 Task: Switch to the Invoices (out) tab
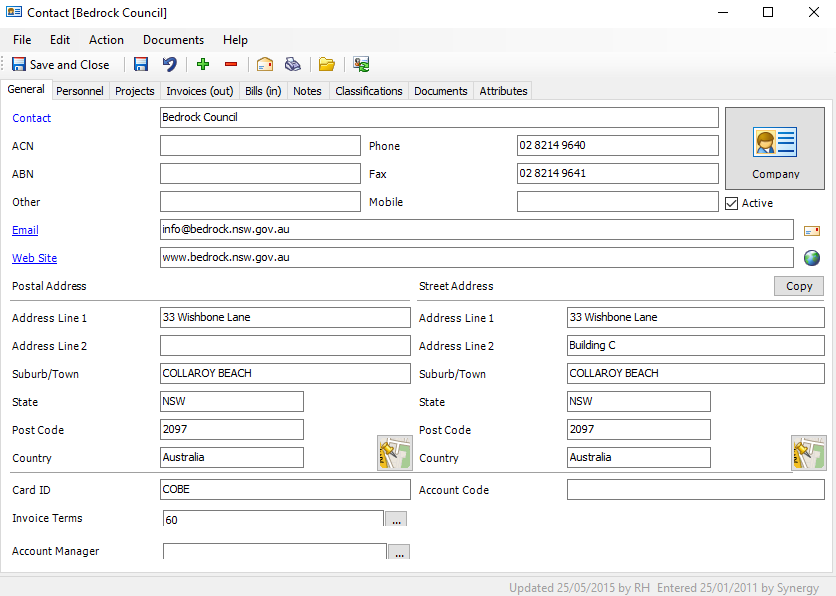click(x=200, y=91)
